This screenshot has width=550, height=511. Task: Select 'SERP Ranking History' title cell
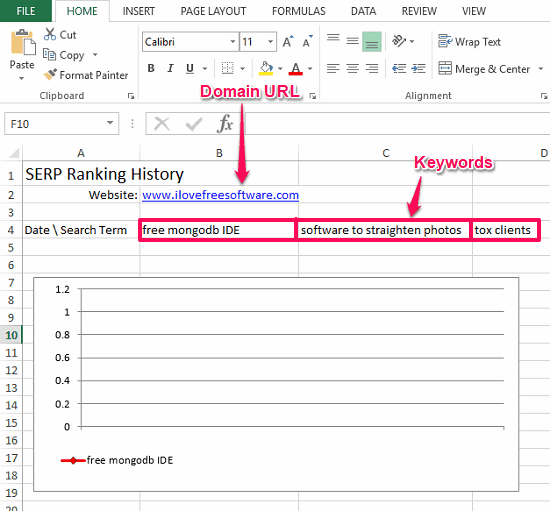coord(81,174)
